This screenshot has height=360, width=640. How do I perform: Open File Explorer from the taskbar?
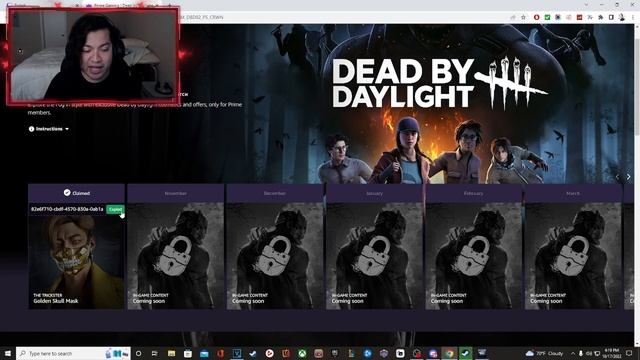(x=171, y=353)
